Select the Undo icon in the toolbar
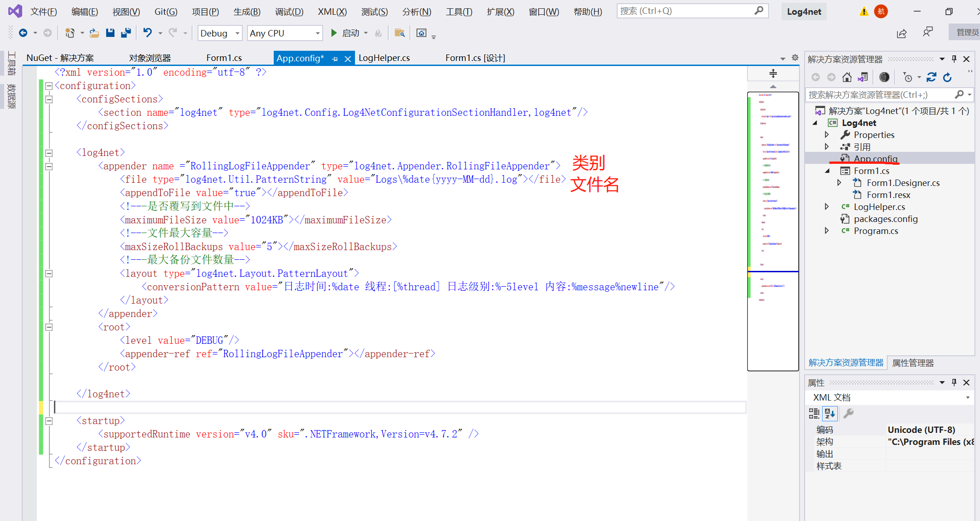The width and height of the screenshot is (980, 521). point(147,33)
